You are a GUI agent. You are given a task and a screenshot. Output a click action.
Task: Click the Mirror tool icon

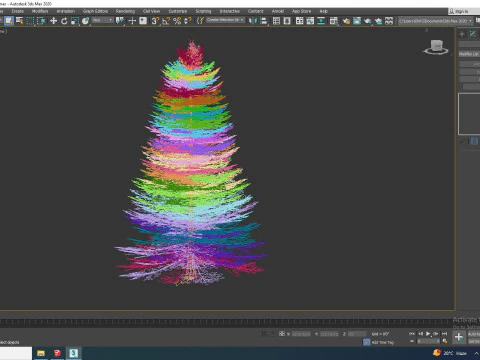tap(253, 21)
